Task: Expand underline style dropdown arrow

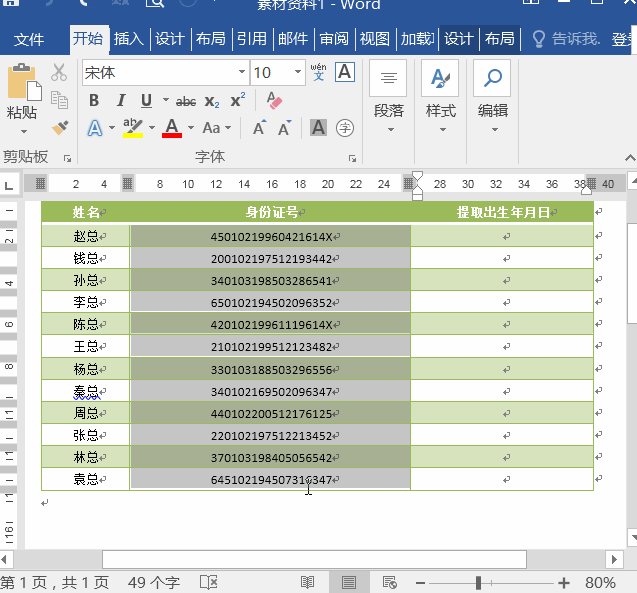Action: (x=166, y=100)
